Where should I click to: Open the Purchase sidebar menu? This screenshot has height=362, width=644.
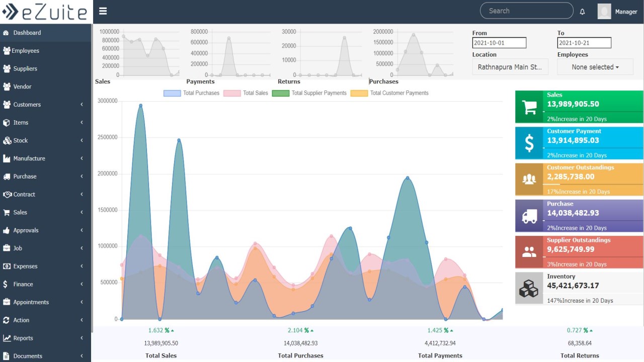pyautogui.click(x=45, y=176)
